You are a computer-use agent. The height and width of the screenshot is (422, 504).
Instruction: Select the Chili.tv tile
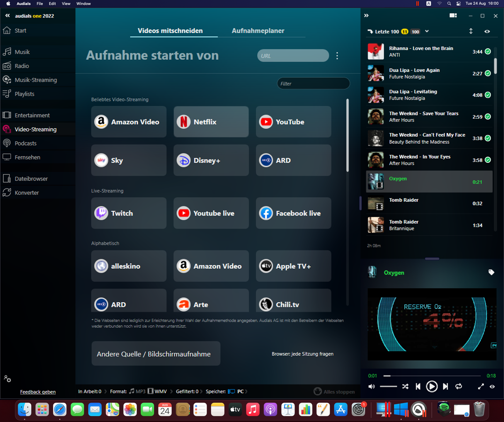pos(293,301)
